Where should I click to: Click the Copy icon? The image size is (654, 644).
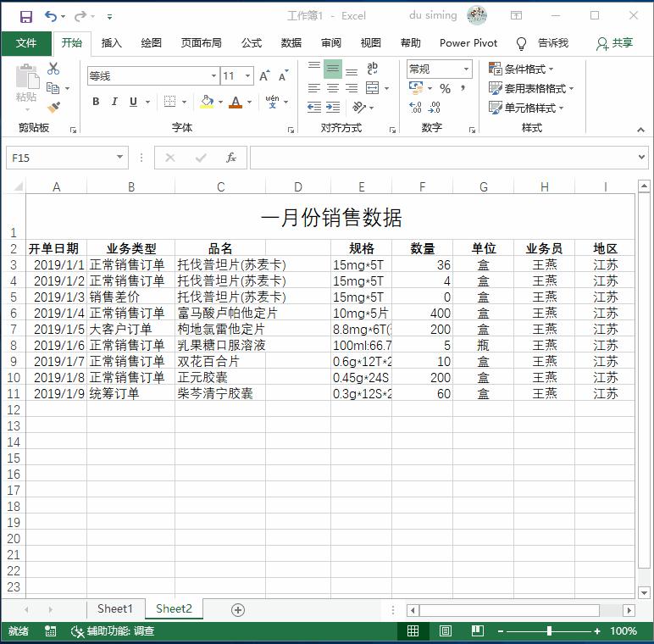[x=53, y=88]
